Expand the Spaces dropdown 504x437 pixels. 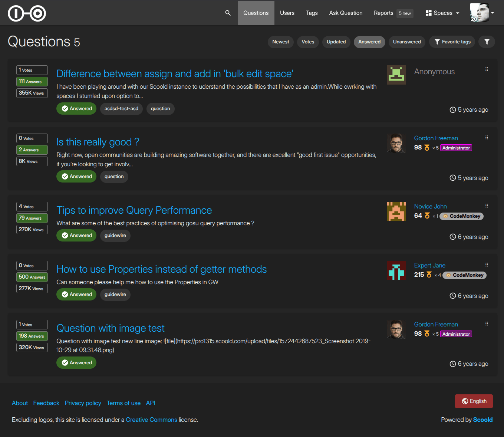pos(442,13)
